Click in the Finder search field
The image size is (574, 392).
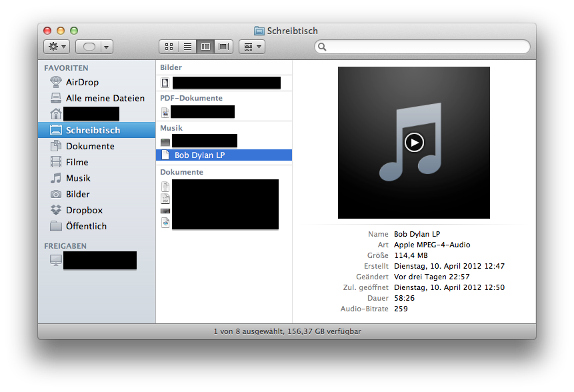pyautogui.click(x=422, y=47)
